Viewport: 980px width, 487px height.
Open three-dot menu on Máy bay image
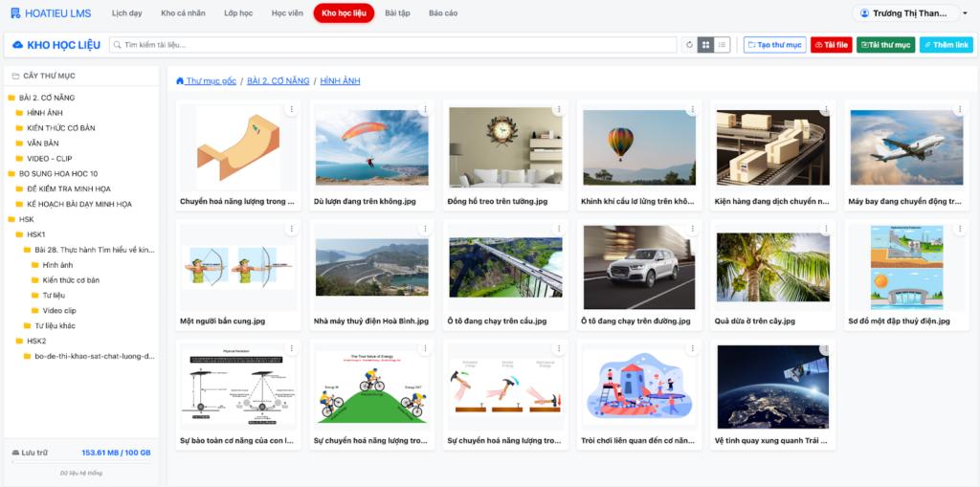[x=960, y=109]
